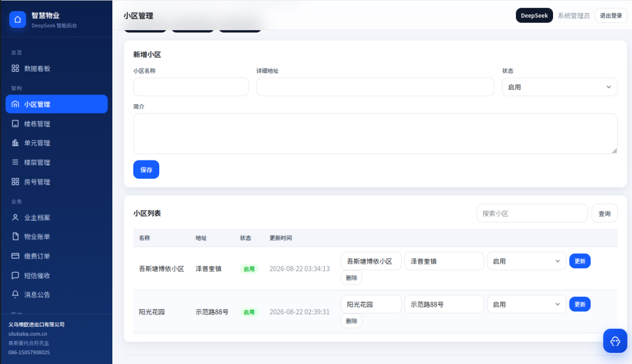Image resolution: width=632 pixels, height=364 pixels.
Task: Click timestamp 2026-08-22 02:39:31
Action: [x=299, y=312]
